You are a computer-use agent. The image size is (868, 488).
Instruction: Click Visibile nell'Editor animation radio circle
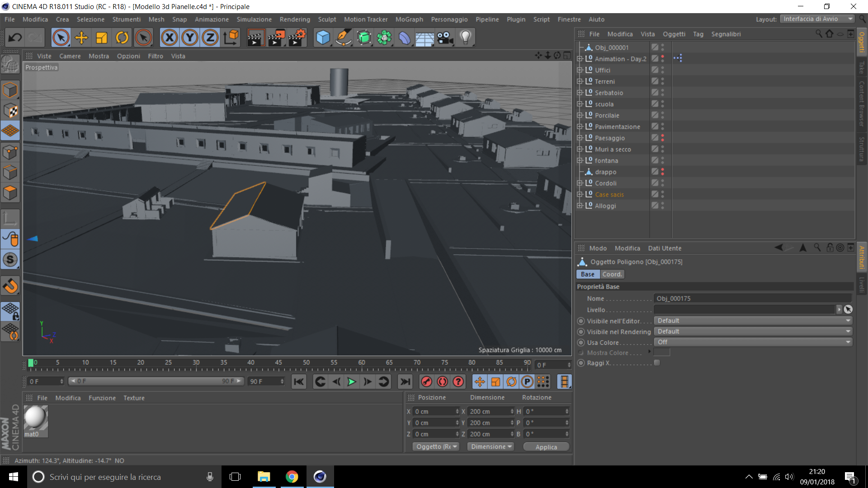[581, 321]
